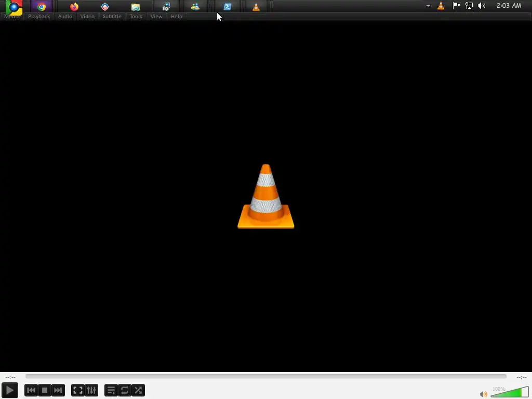Skip to the next media item
532x399 pixels.
tap(58, 390)
